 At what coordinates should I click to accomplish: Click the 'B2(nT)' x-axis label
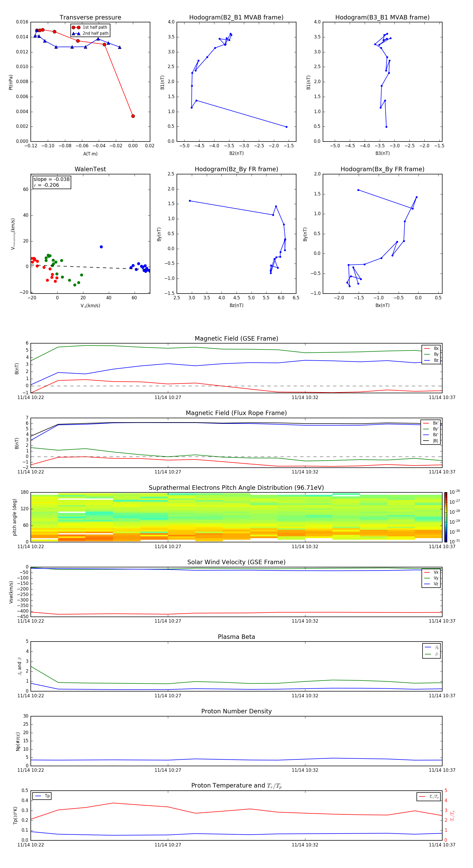pos(236,153)
